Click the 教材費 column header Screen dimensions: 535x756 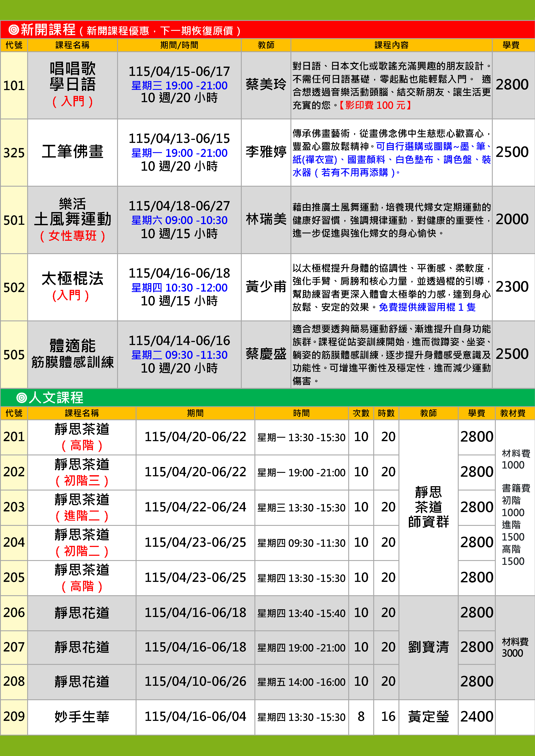pyautogui.click(x=512, y=413)
